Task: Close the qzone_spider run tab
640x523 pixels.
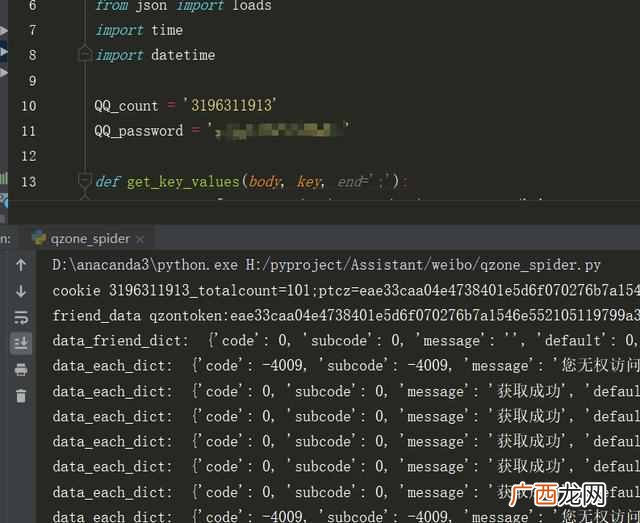Action: click(140, 240)
